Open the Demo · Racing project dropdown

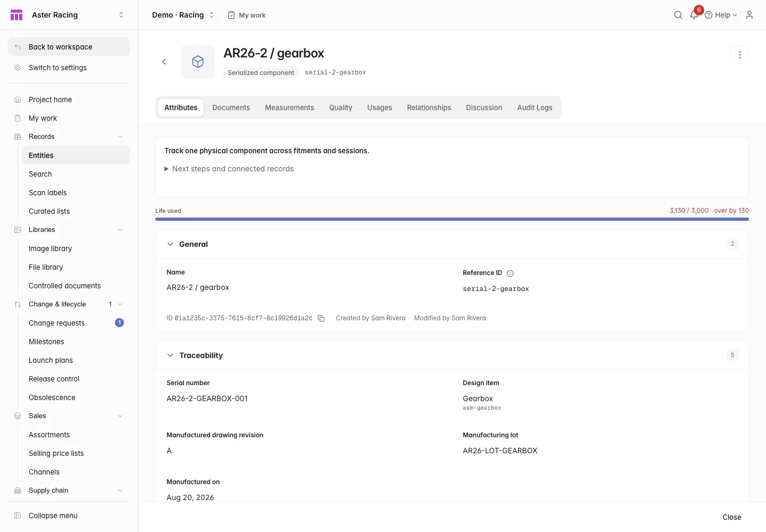[183, 15]
